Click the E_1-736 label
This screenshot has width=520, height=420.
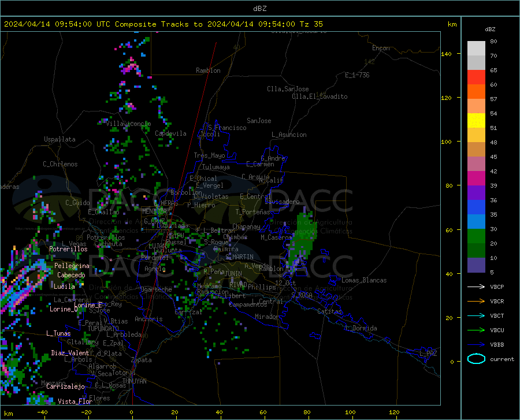coord(357,75)
